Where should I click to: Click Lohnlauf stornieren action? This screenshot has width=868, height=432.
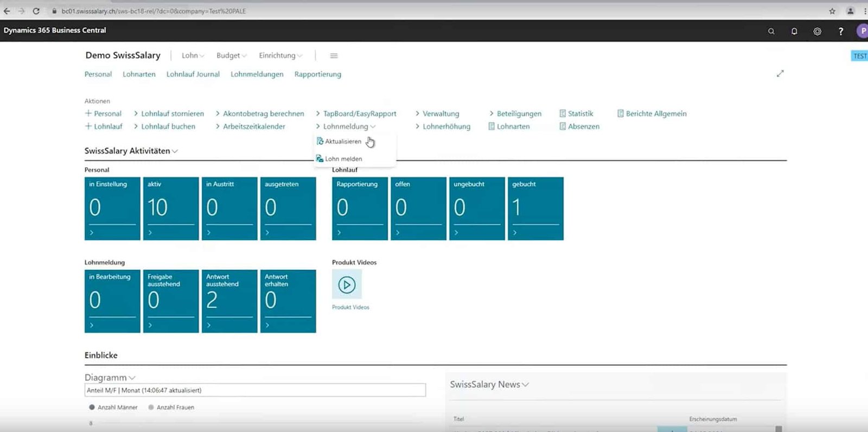click(x=169, y=113)
